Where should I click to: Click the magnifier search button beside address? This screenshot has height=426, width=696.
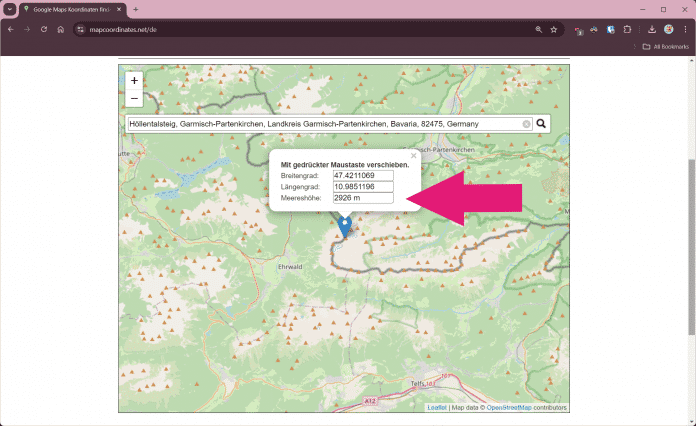[x=542, y=124]
